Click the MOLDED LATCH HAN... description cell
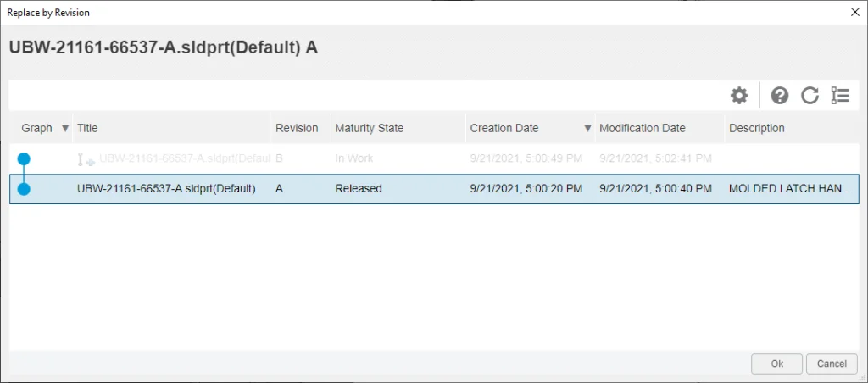This screenshot has width=868, height=383. coord(789,189)
